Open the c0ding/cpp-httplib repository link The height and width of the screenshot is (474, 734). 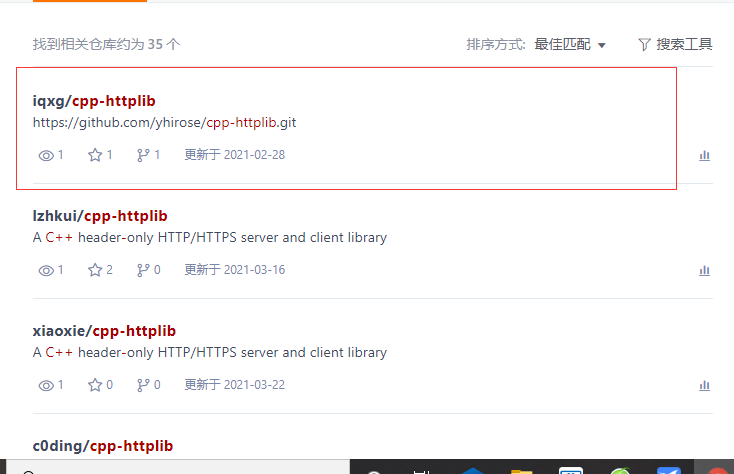[x=103, y=446]
